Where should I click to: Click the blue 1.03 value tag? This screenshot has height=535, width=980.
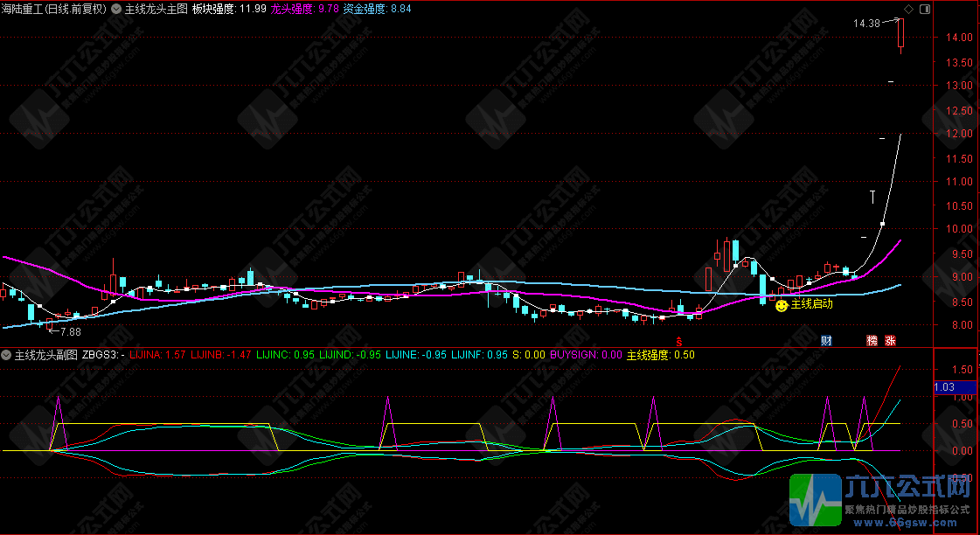tap(947, 387)
